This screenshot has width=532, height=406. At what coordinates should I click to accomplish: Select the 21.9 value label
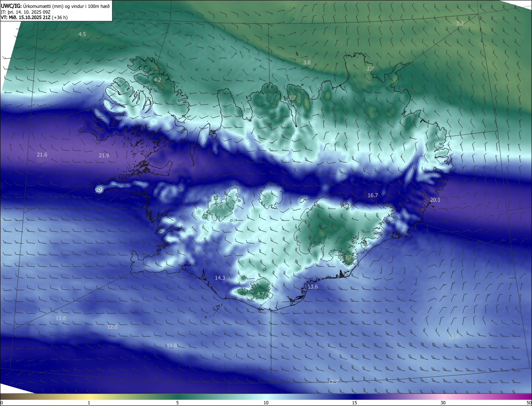pos(104,156)
